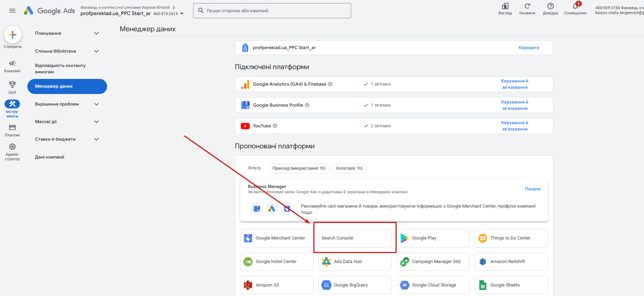
Task: Open the hamburger main menu
Action: [12, 11]
